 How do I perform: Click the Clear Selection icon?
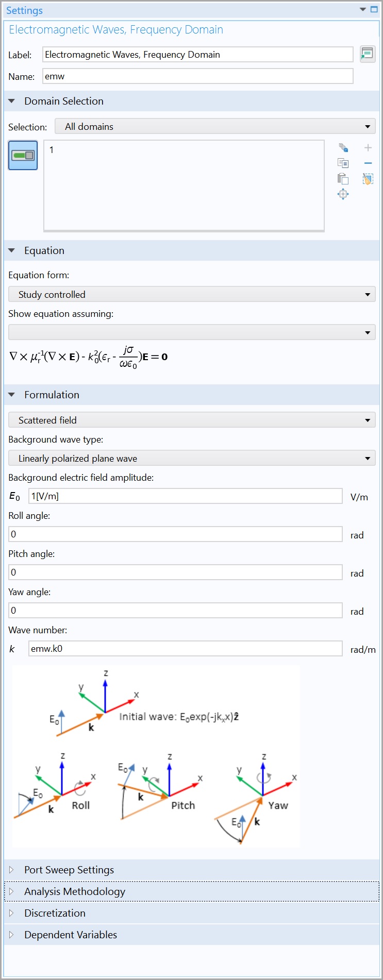point(368,179)
